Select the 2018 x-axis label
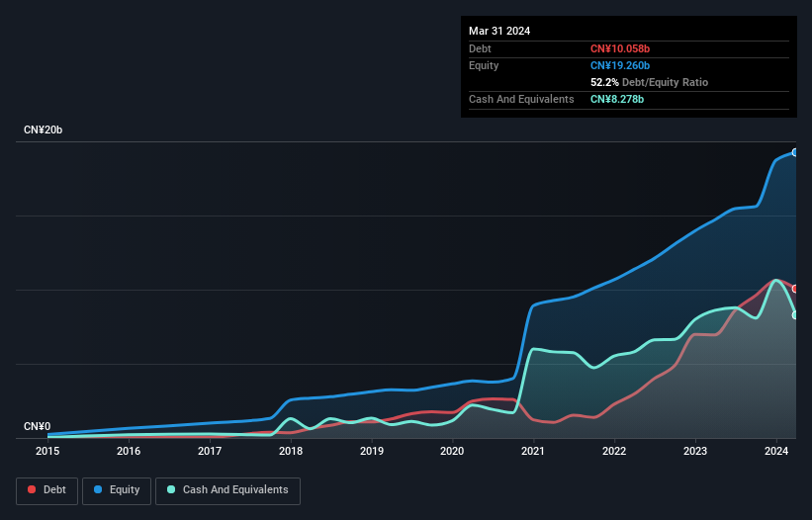812x520 pixels. [x=291, y=451]
